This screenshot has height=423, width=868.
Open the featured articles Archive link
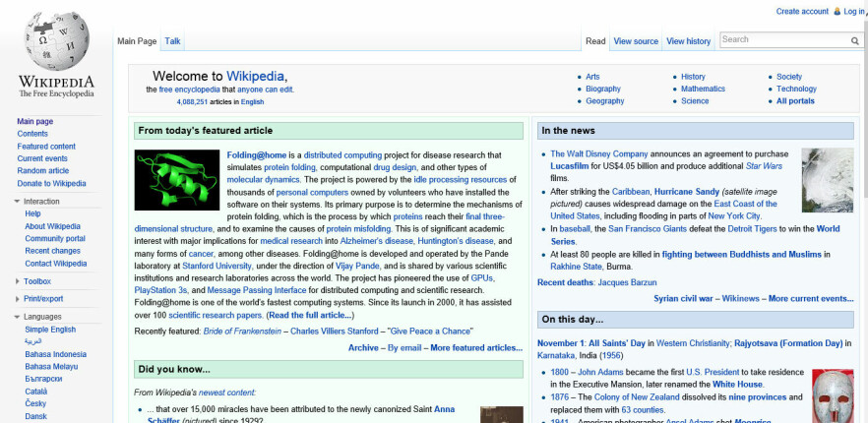363,347
